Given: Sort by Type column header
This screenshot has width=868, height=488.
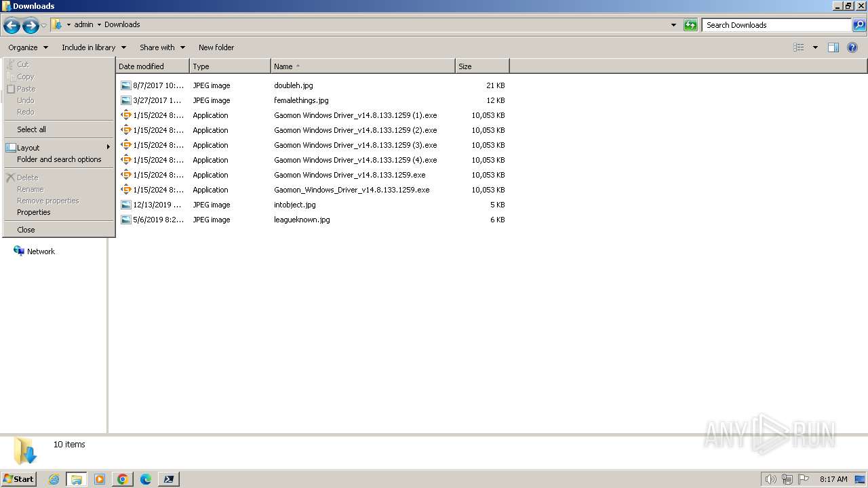Looking at the screenshot, I should (231, 66).
